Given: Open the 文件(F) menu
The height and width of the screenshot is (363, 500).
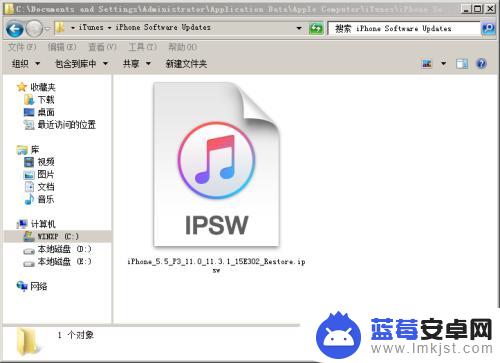Looking at the screenshot, I should [x=22, y=47].
